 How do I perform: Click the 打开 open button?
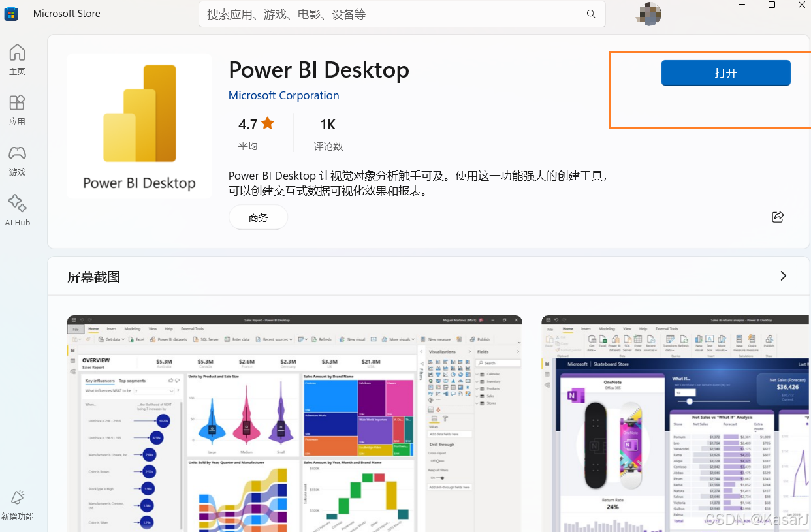point(725,73)
